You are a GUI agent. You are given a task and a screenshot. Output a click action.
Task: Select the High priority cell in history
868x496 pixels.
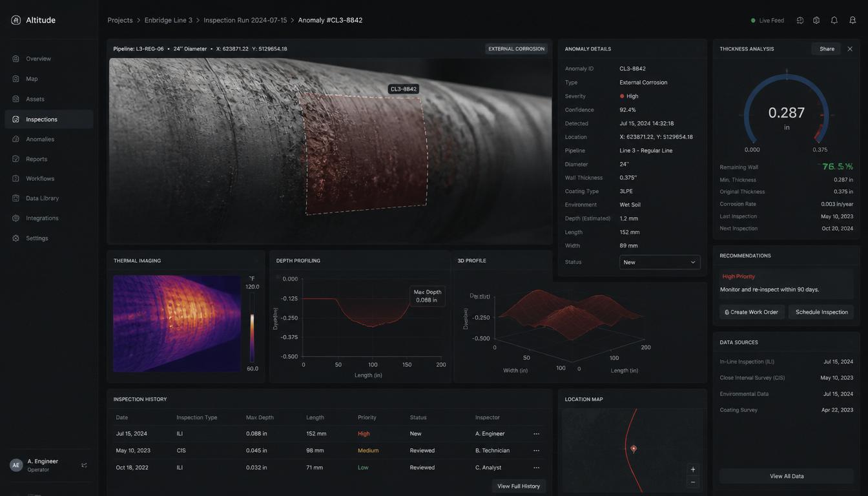point(364,434)
